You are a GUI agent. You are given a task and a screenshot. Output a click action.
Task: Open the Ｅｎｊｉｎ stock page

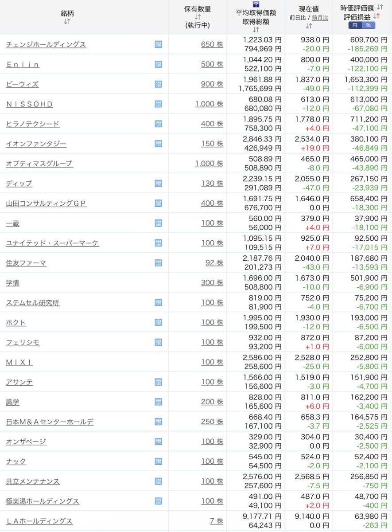click(23, 64)
